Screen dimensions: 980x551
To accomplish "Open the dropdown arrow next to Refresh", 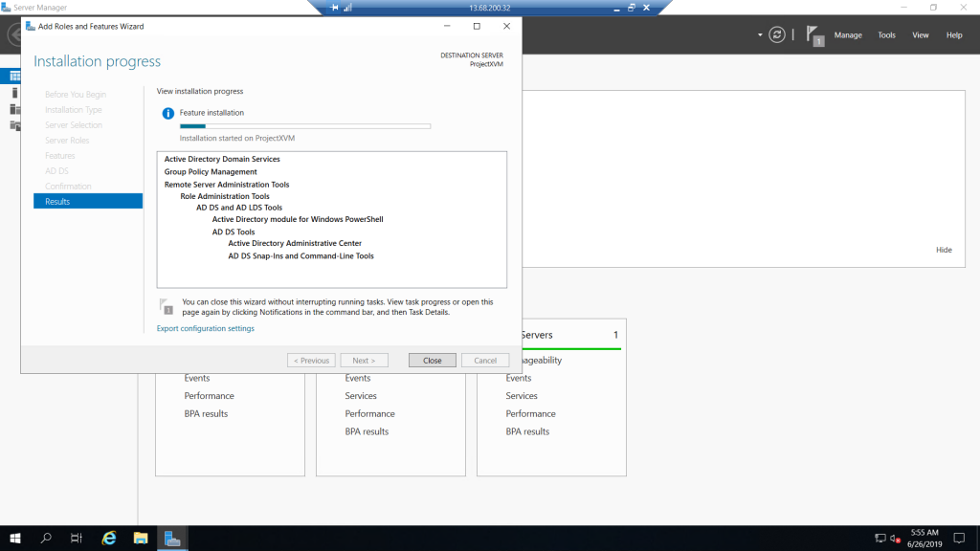I will tap(760, 35).
